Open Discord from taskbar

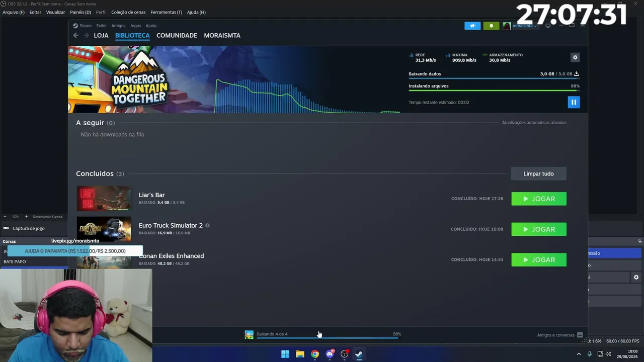click(330, 354)
